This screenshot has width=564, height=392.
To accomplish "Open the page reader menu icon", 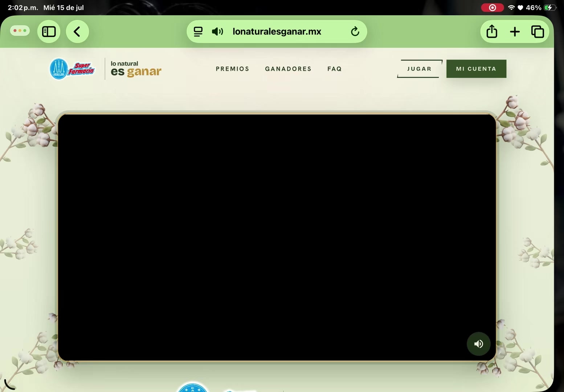I will (198, 32).
